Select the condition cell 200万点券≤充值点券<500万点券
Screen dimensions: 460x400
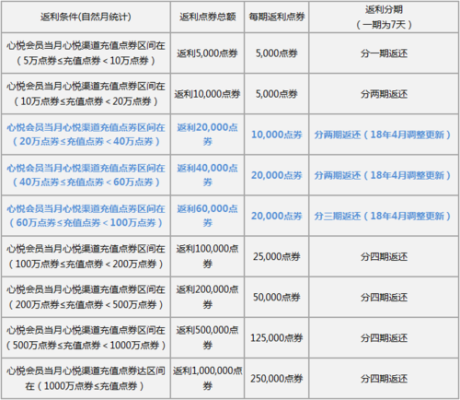coord(86,297)
